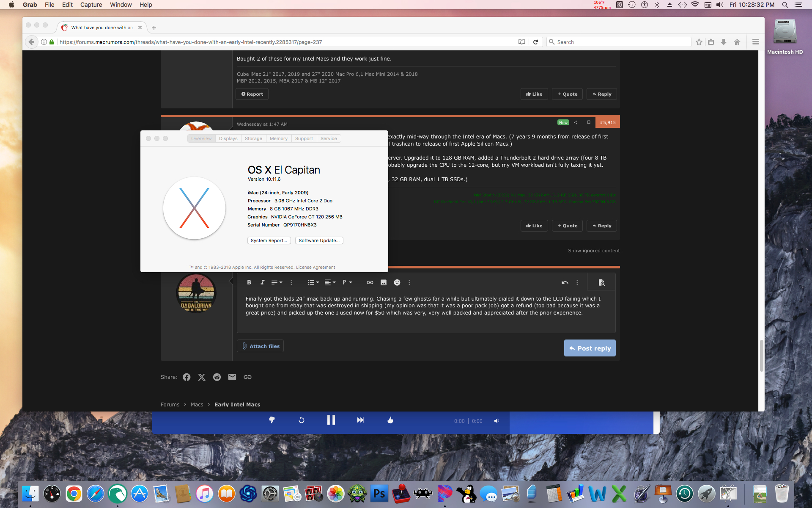Thumbs up the current track in player
This screenshot has width=812, height=508.
pos(390,420)
